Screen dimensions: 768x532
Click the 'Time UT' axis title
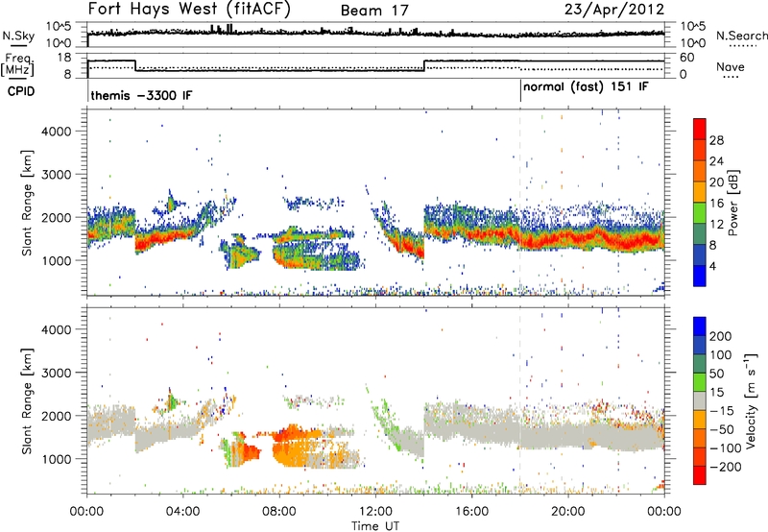pos(375,525)
